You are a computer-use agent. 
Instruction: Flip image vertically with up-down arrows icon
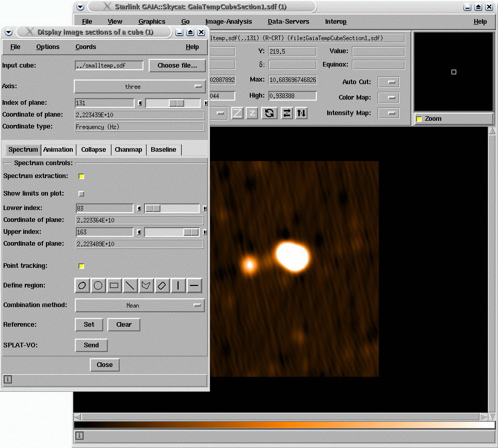301,113
